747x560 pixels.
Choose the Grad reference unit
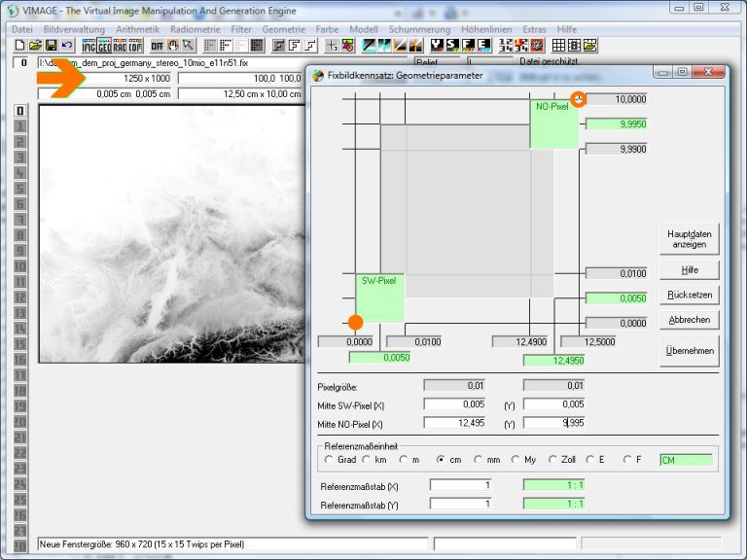328,459
